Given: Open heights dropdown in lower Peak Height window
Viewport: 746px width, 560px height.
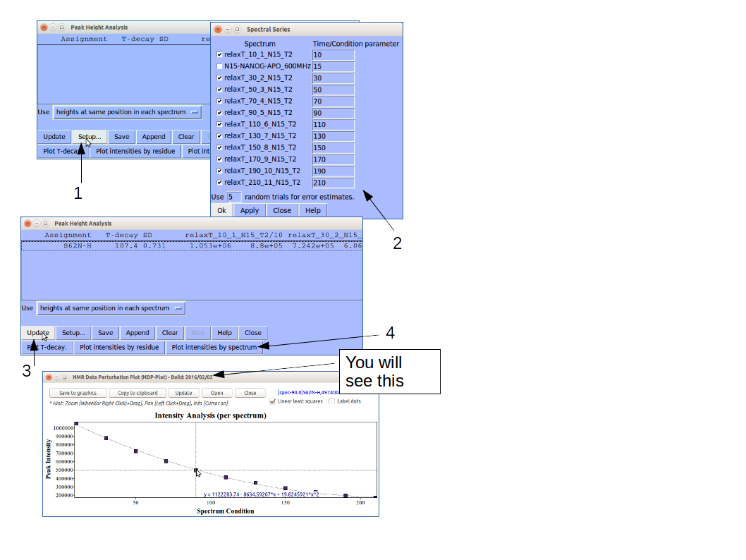Looking at the screenshot, I should [111, 308].
